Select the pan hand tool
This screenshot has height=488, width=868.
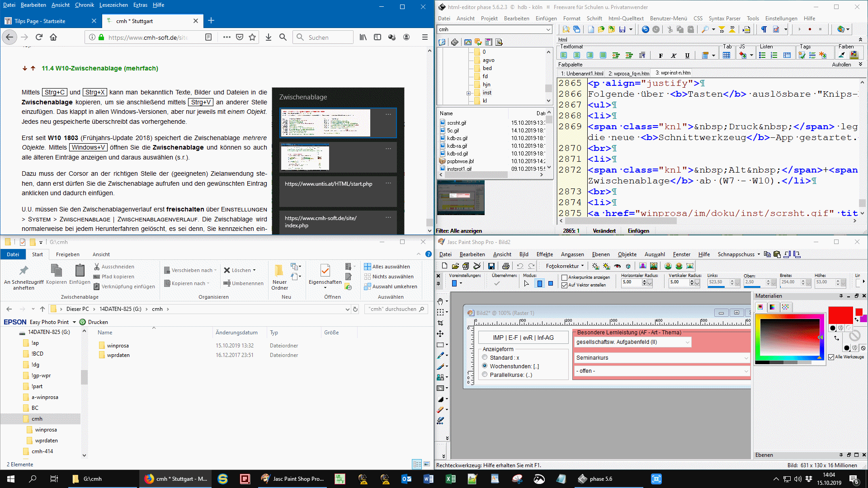[440, 301]
